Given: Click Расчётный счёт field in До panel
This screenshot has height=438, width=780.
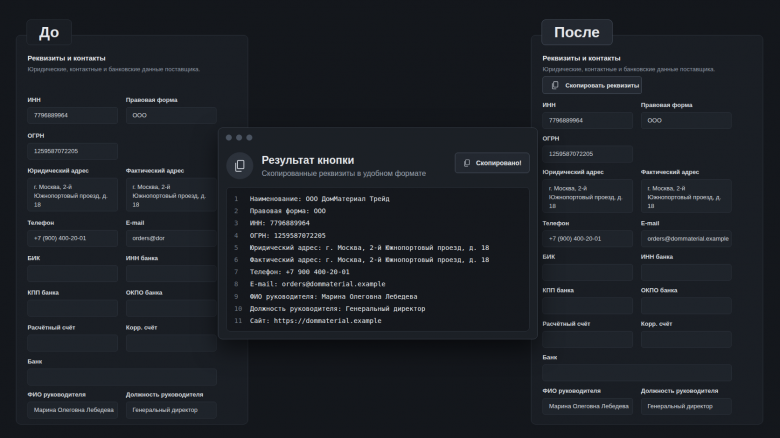Looking at the screenshot, I should click(x=73, y=343).
